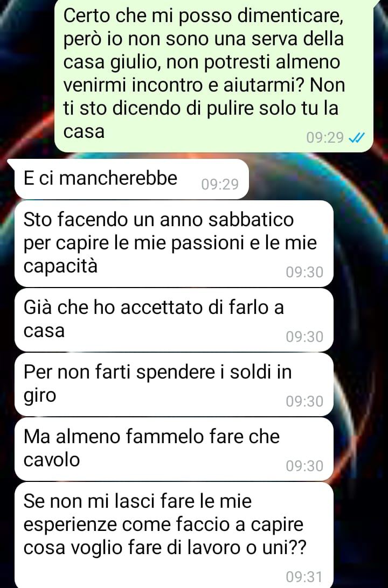
Task: Tap the 09:30 timestamp on the sabbatico message
Action: [x=304, y=272]
